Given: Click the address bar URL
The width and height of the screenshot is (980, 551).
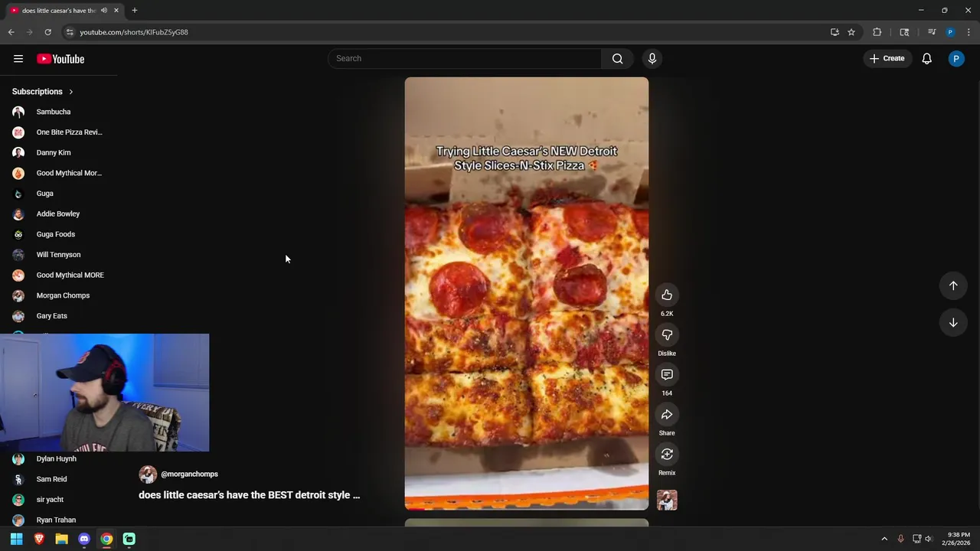Looking at the screenshot, I should [134, 32].
